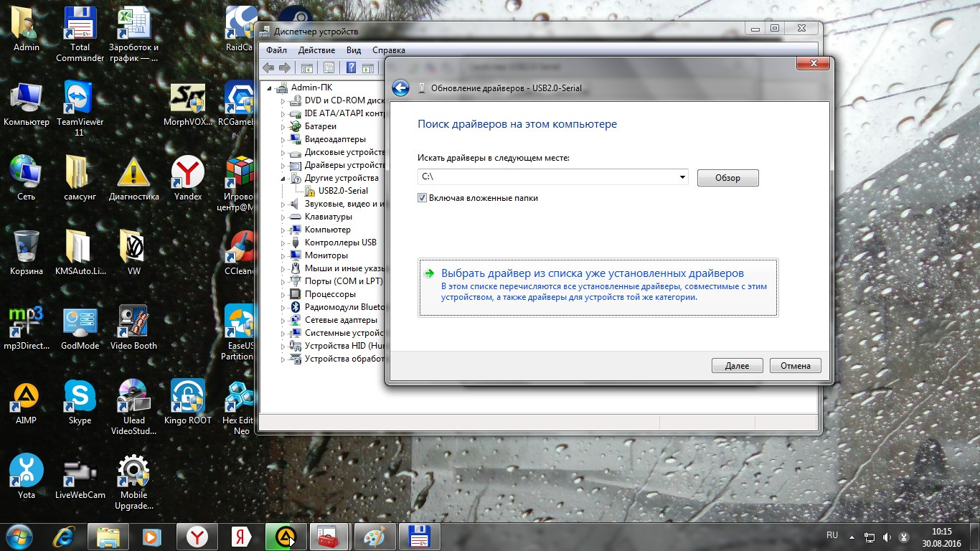The width and height of the screenshot is (980, 551).
Task: Open the Справка menu
Action: [x=389, y=50]
